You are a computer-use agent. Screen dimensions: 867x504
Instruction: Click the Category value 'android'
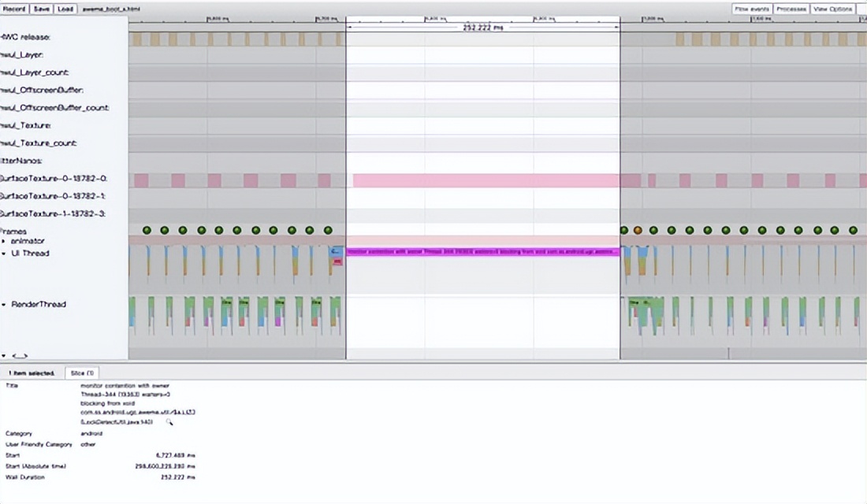(91, 434)
